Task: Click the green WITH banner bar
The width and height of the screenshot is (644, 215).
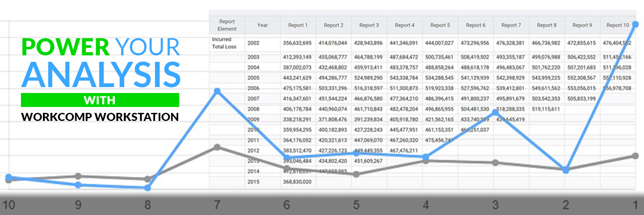Action: pos(100,100)
